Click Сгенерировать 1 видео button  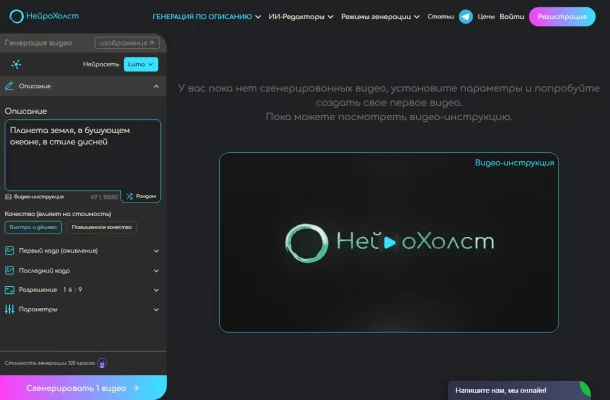[83, 388]
